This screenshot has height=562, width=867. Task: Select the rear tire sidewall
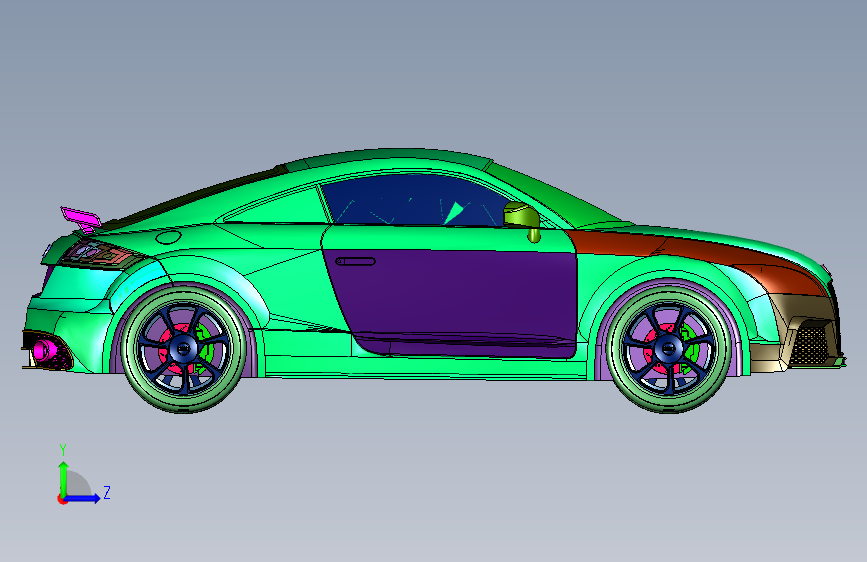(x=184, y=402)
